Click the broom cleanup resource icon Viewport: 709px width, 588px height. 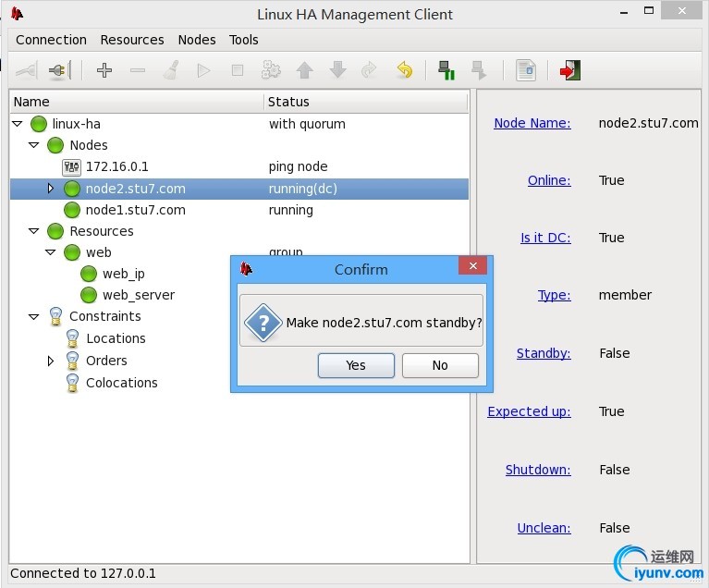171,70
